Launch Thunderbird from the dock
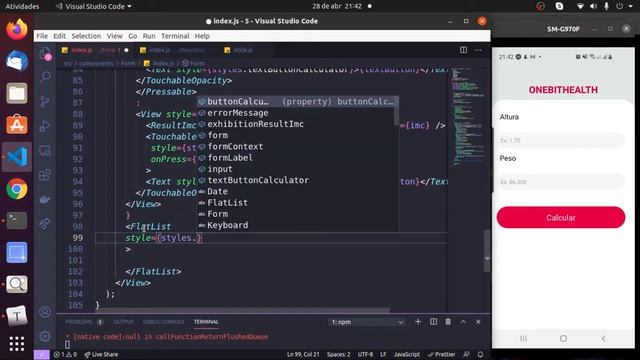This screenshot has height=360, width=640. (17, 61)
